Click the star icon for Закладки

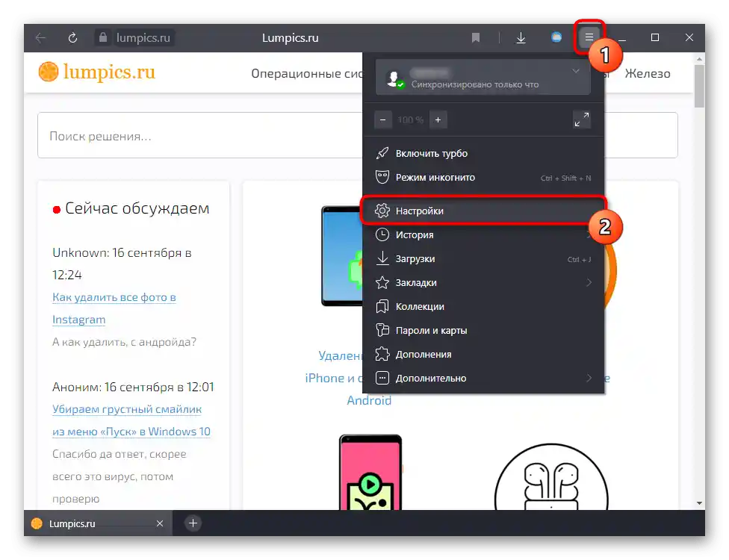point(382,282)
